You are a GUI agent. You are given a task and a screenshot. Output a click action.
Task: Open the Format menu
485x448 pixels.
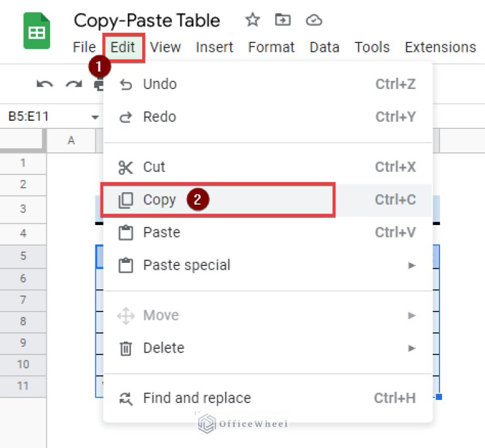click(x=271, y=47)
